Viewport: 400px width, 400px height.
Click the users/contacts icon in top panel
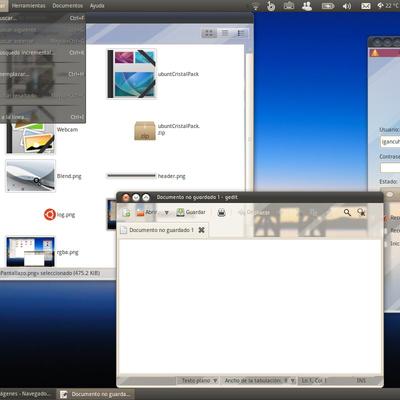click(307, 6)
